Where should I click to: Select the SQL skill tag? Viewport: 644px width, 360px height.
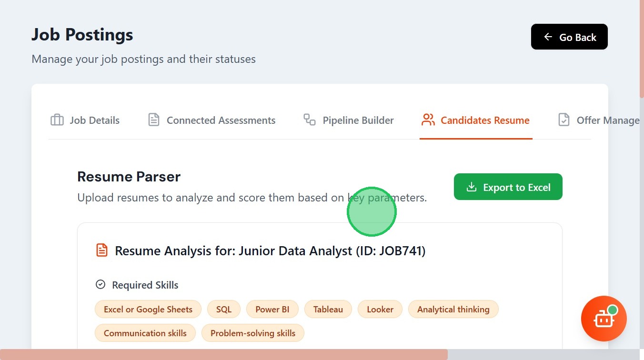click(224, 309)
